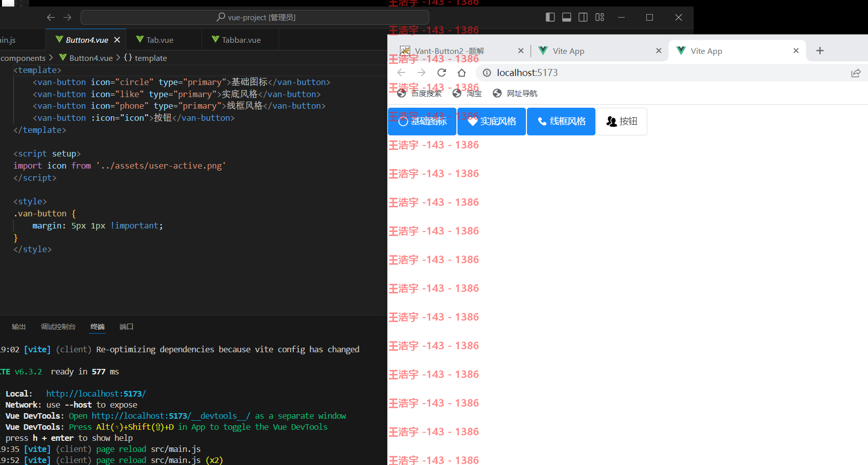Toggle the primary side bar layout icon

550,17
